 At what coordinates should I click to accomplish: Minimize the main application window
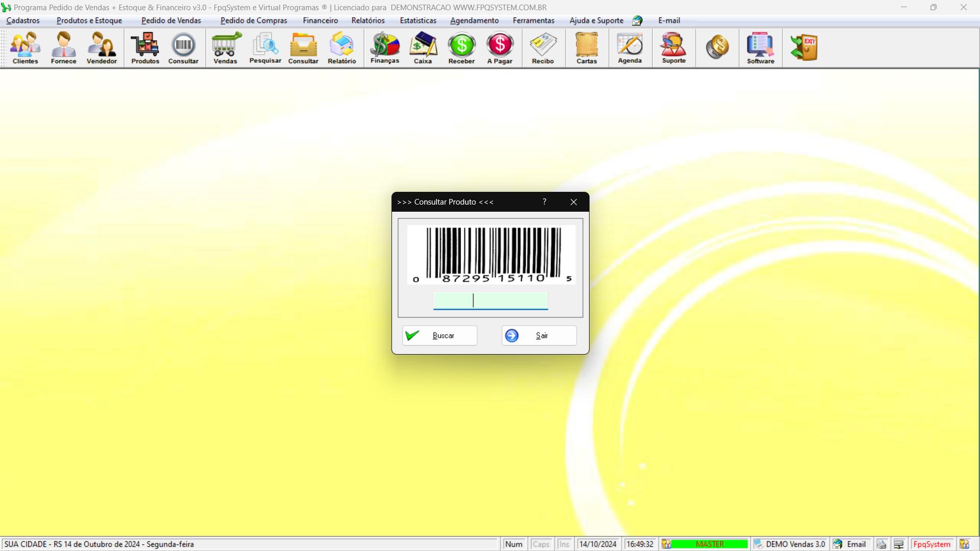click(903, 7)
